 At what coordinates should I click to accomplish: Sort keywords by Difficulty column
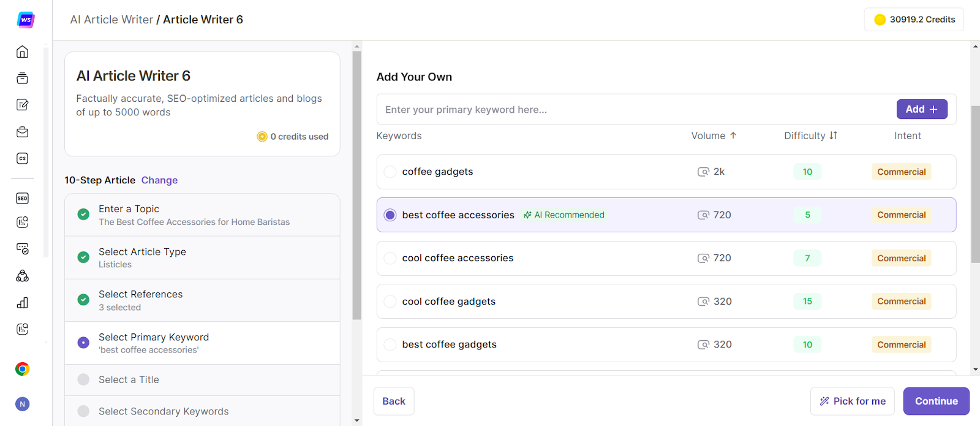810,136
